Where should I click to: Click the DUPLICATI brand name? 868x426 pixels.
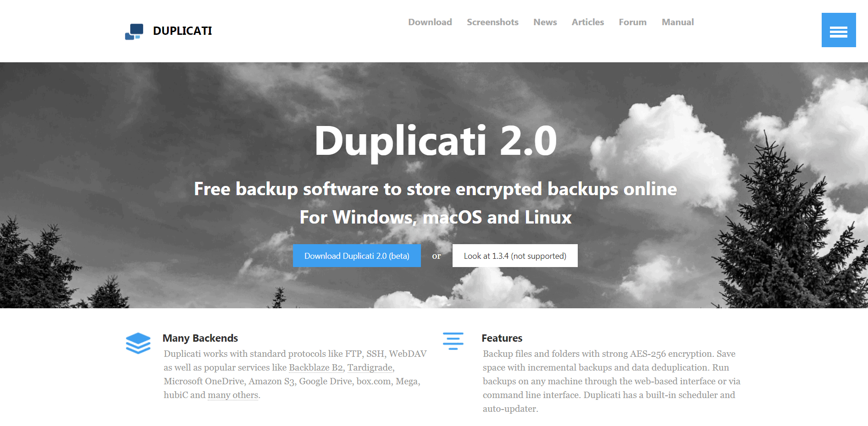[x=182, y=31]
